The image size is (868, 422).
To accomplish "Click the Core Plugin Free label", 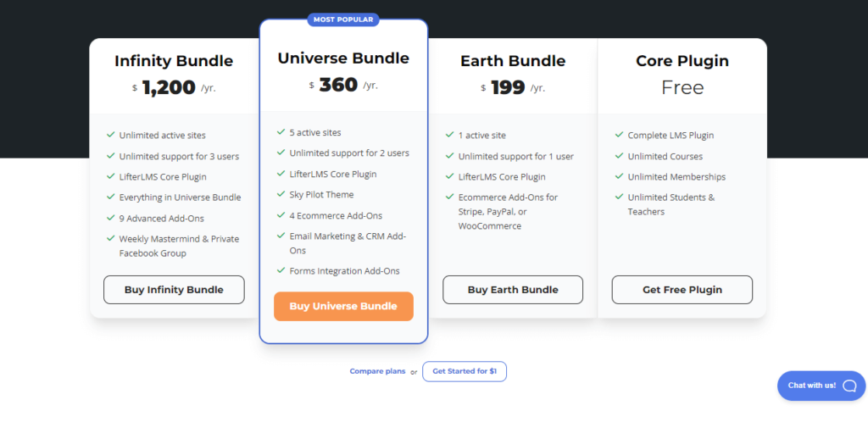I will 682,87.
